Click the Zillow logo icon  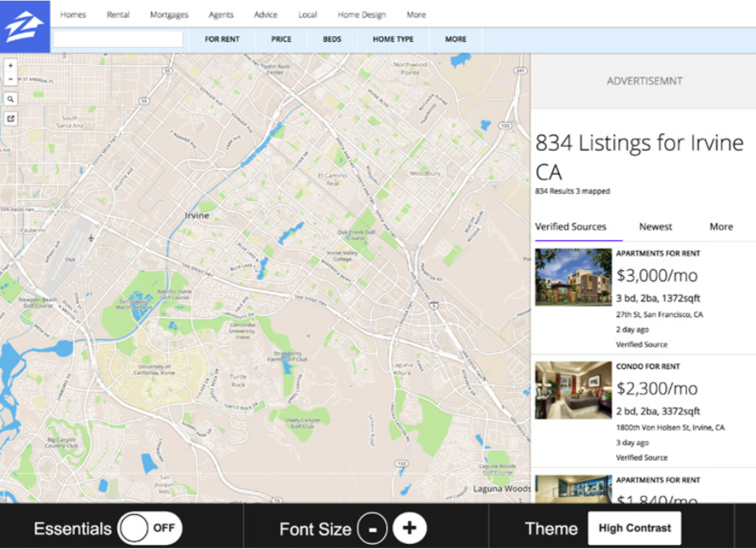click(x=25, y=26)
